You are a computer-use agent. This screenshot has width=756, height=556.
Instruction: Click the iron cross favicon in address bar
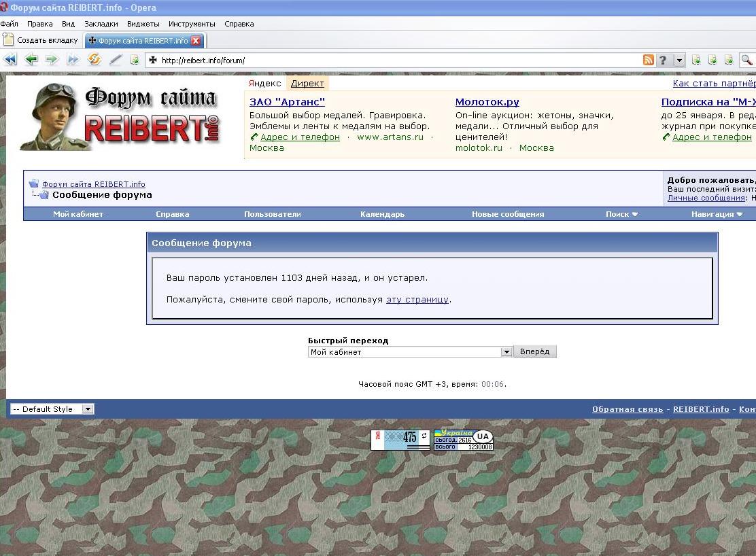[153, 60]
